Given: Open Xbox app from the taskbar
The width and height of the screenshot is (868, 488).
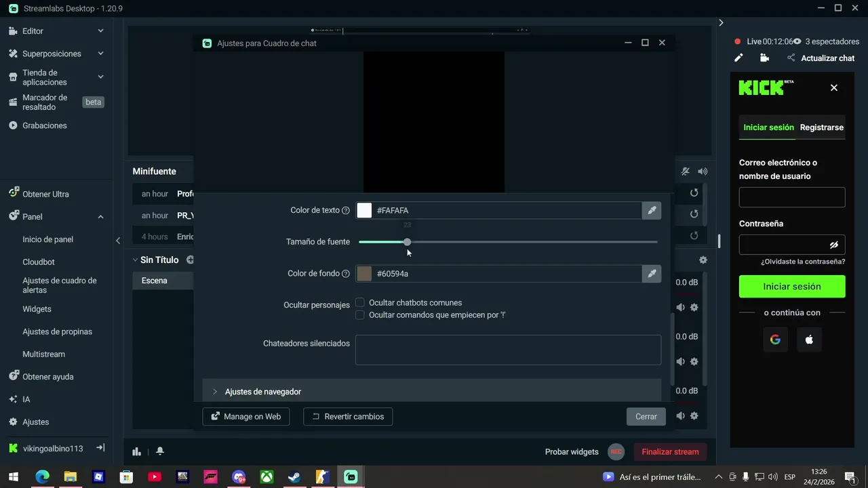Looking at the screenshot, I should tap(267, 477).
